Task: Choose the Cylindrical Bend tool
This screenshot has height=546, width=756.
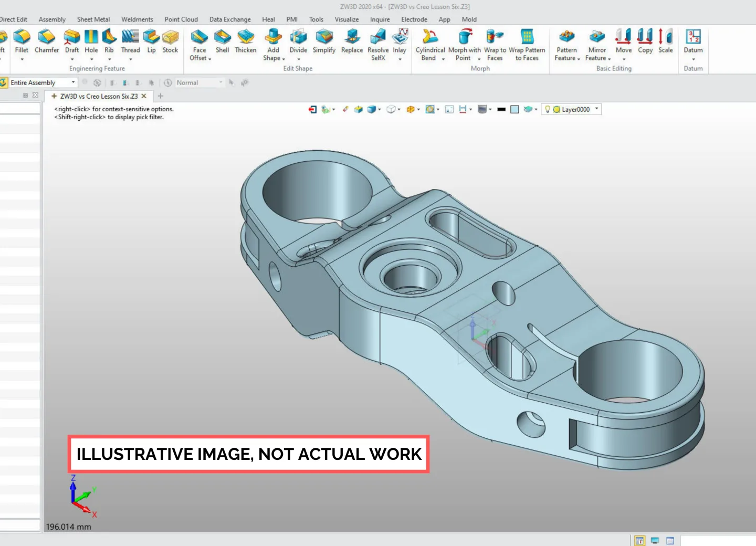Action: pyautogui.click(x=430, y=45)
